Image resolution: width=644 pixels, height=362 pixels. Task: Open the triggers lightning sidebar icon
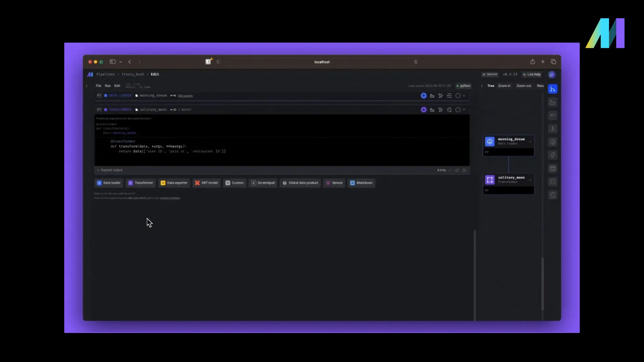[x=552, y=155]
